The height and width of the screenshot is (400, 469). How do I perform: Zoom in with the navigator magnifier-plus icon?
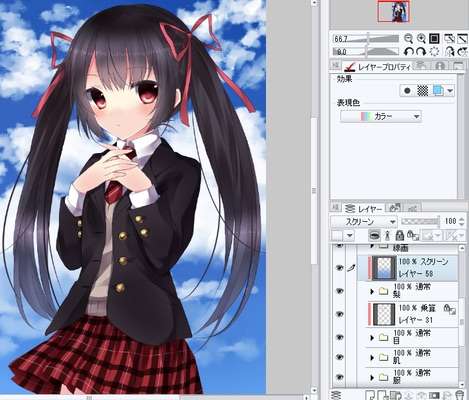pyautogui.click(x=421, y=39)
